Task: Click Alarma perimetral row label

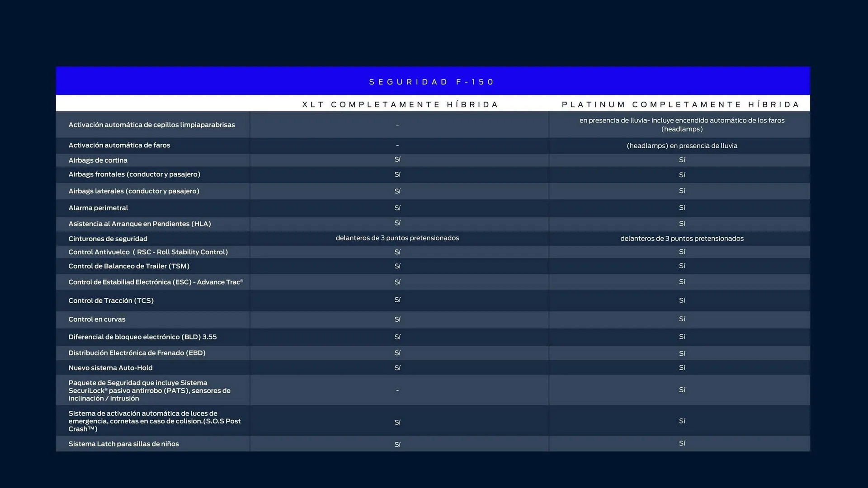Action: 98,208
